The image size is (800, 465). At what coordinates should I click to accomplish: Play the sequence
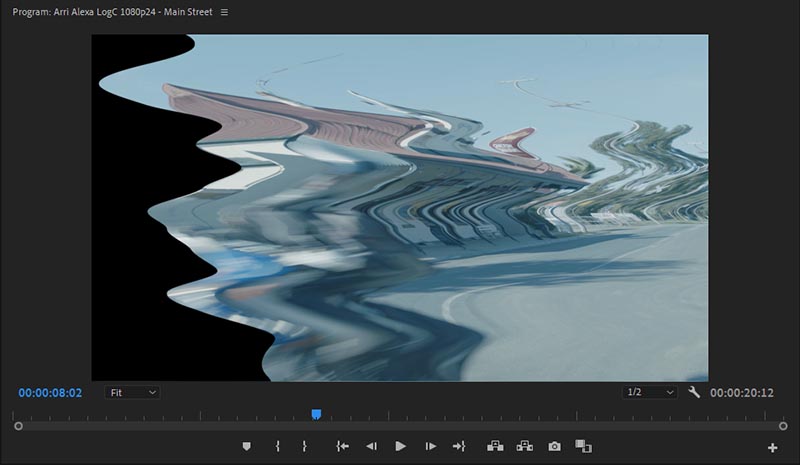[401, 447]
